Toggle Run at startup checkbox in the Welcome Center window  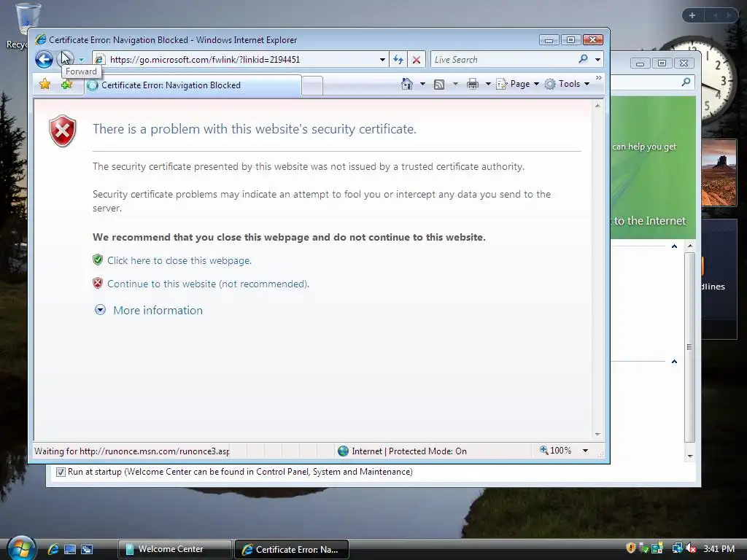(61, 472)
